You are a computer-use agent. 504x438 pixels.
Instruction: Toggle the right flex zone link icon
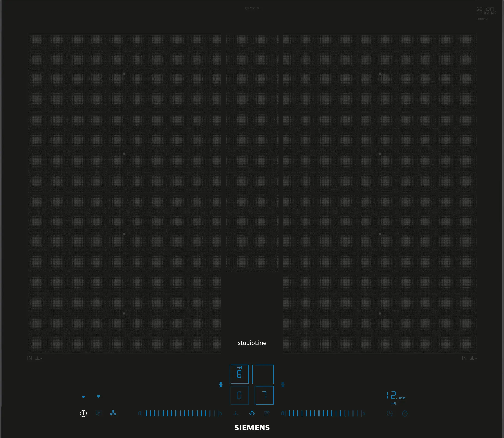coord(283,385)
